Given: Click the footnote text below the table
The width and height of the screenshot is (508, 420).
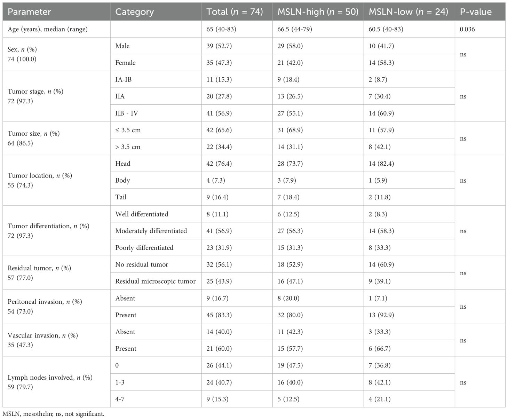Looking at the screenshot, I should [x=53, y=414].
